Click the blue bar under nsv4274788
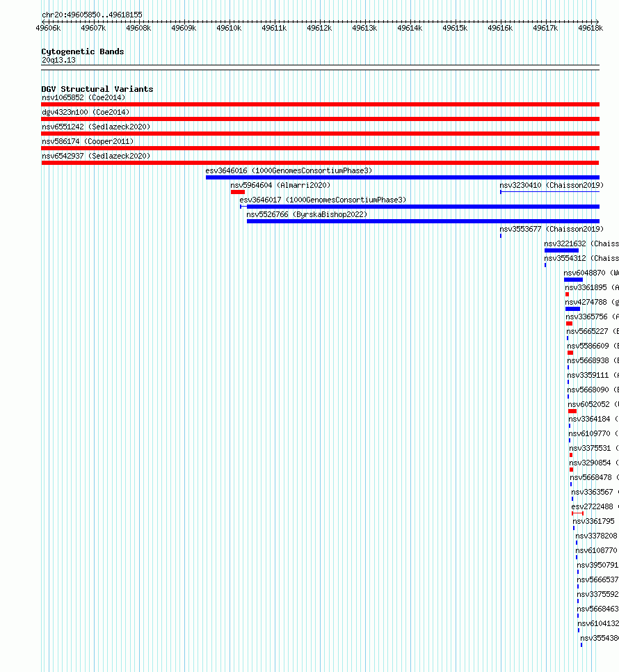 pos(572,309)
